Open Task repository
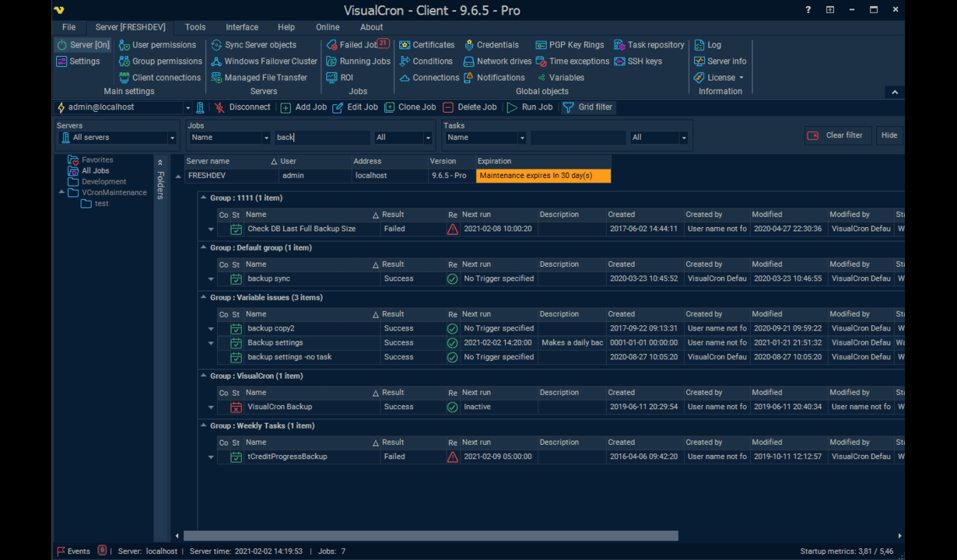 pyautogui.click(x=649, y=45)
